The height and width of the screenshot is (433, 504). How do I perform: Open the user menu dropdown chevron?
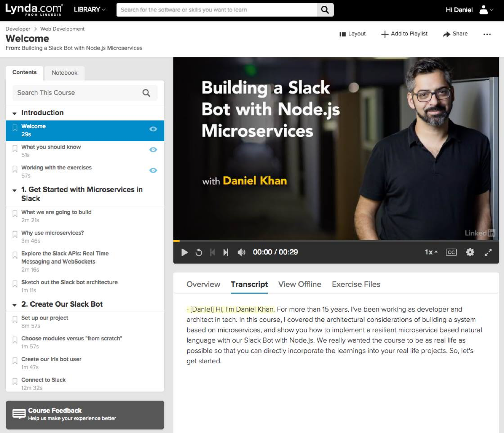[x=492, y=10]
